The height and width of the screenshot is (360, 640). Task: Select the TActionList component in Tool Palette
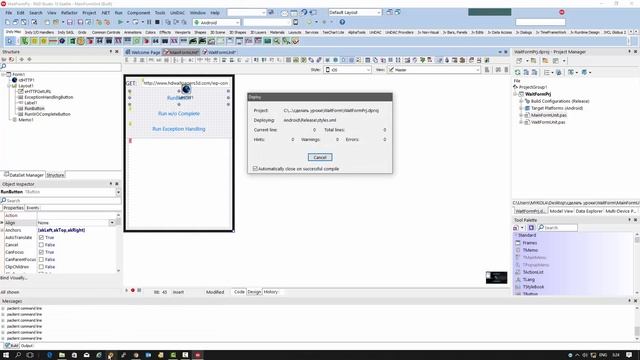click(x=533, y=272)
